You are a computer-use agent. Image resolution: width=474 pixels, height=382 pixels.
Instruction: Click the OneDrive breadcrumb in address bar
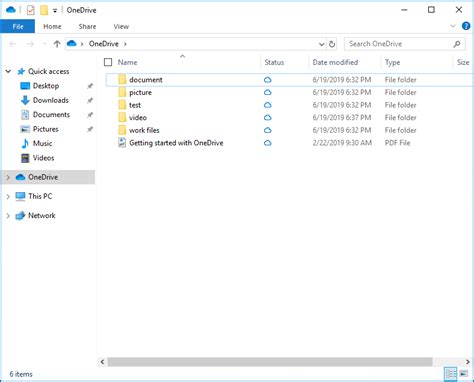pos(104,44)
